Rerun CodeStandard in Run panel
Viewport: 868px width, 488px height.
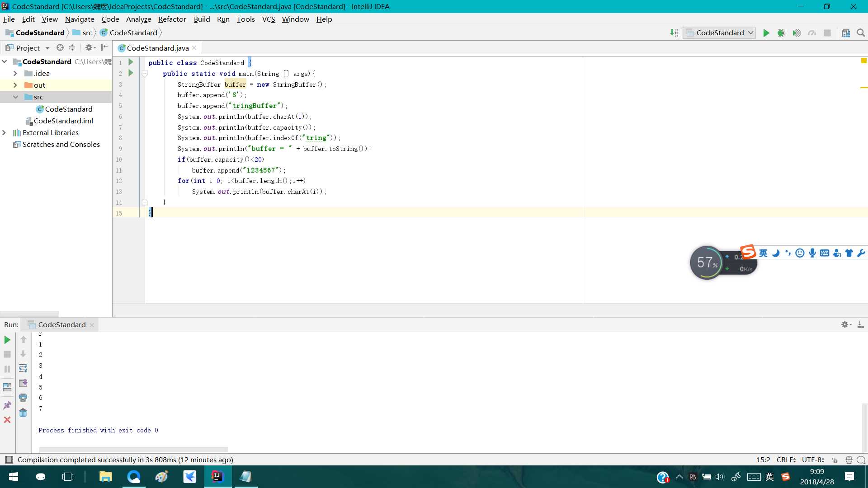click(x=7, y=340)
